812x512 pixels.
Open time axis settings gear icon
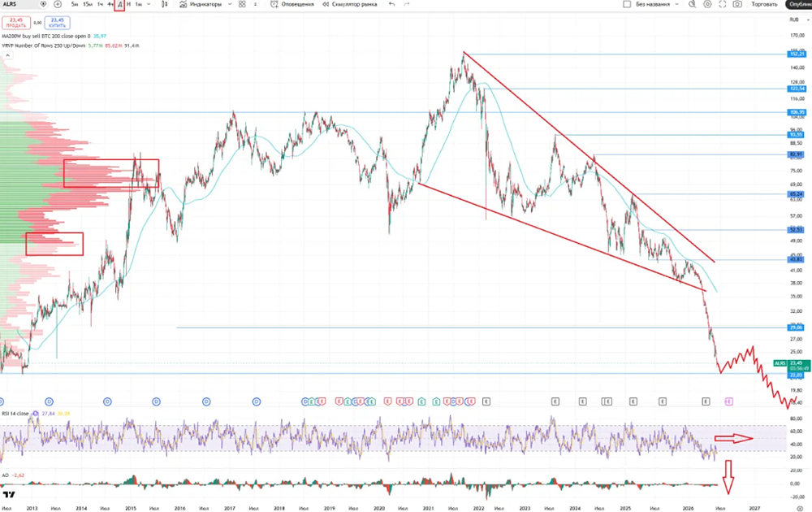(800, 509)
